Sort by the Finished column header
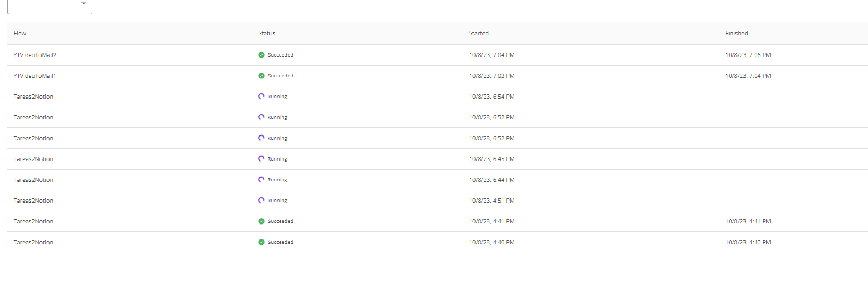 736,33
